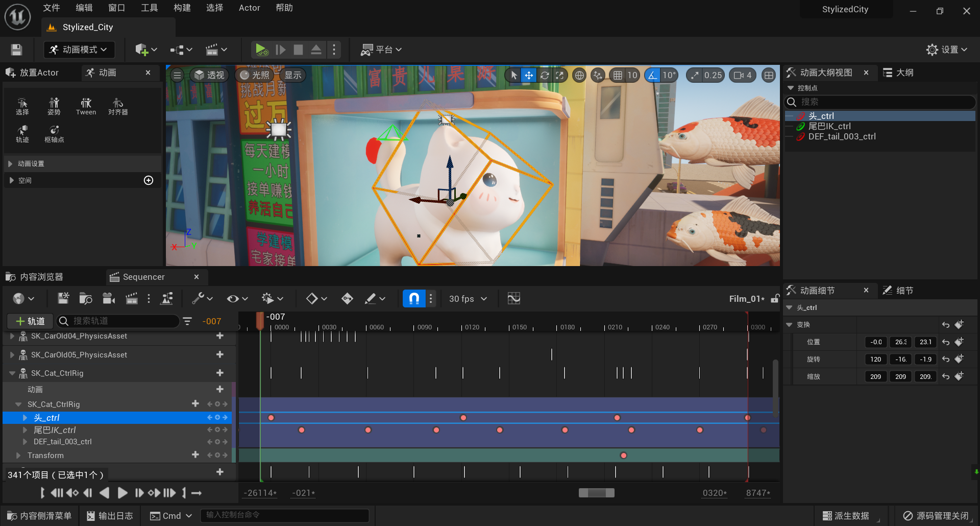Click the Sequencer render movie clapperboard icon
The height and width of the screenshot is (526, 980).
tap(132, 299)
